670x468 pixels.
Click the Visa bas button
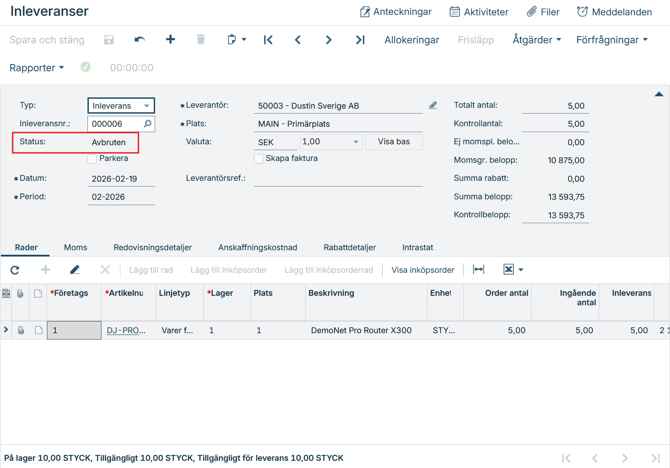[x=393, y=142]
